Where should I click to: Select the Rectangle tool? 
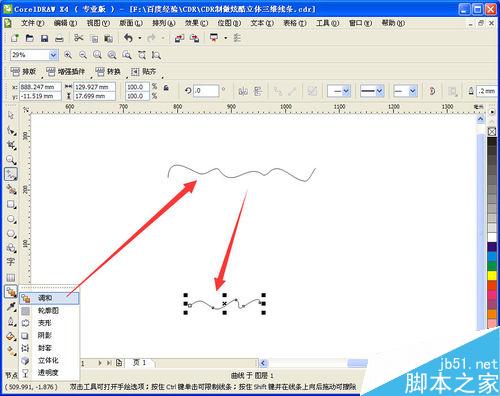click(x=11, y=204)
